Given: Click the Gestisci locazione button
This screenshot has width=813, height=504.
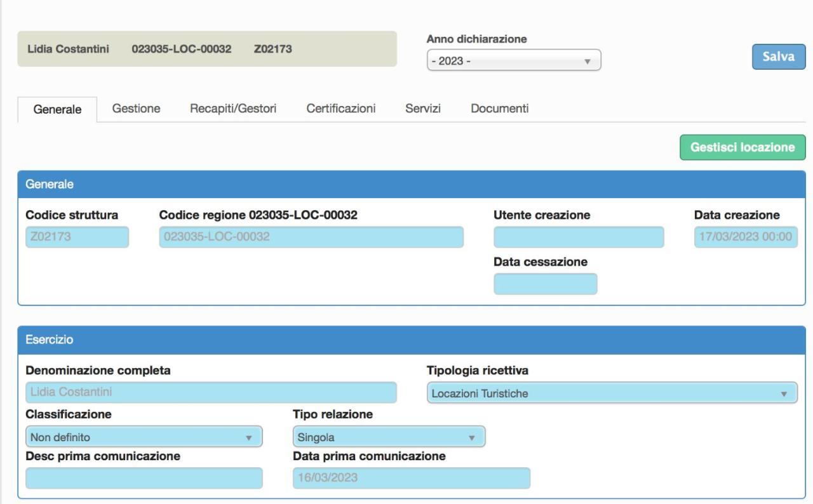Looking at the screenshot, I should [x=742, y=147].
